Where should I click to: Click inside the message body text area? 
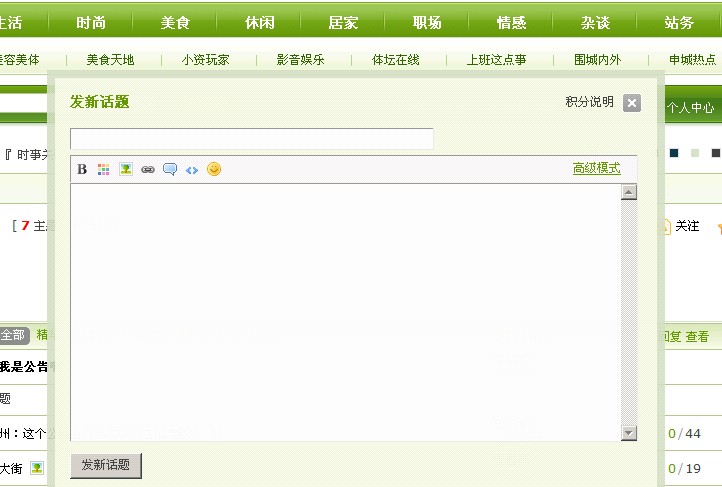point(345,312)
